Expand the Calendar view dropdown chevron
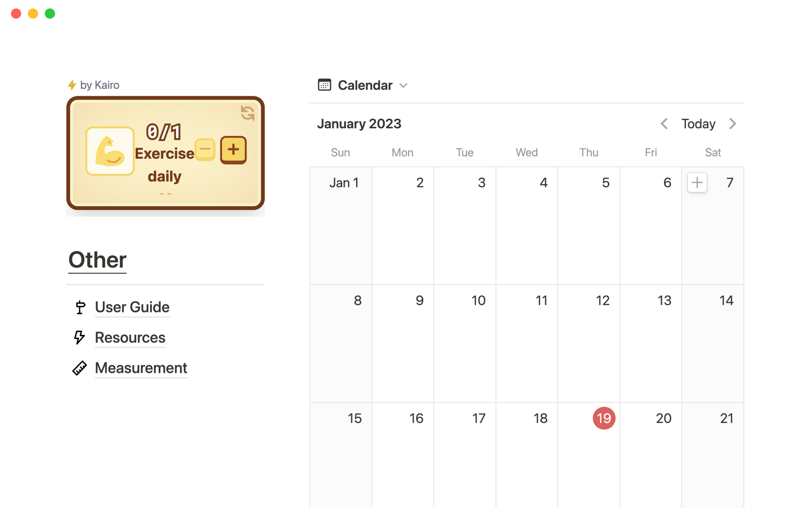 coord(403,86)
